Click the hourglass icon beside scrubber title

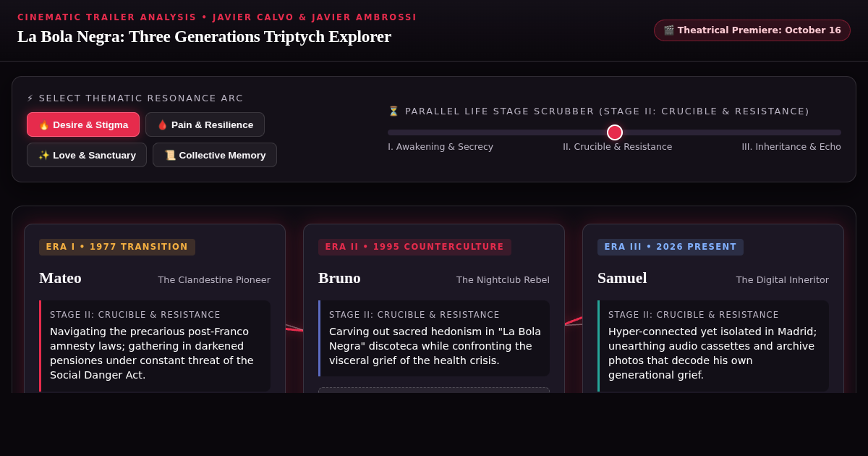(393, 111)
